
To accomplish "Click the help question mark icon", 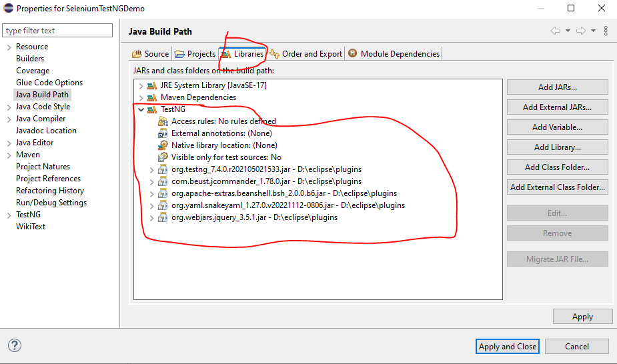I will point(15,346).
